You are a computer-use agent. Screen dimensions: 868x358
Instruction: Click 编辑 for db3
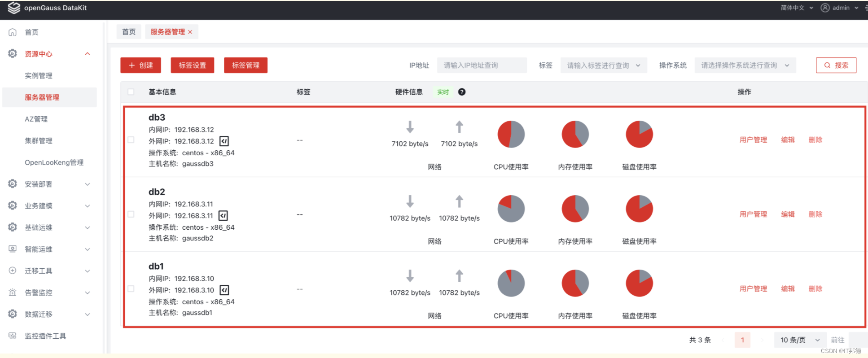(x=788, y=140)
